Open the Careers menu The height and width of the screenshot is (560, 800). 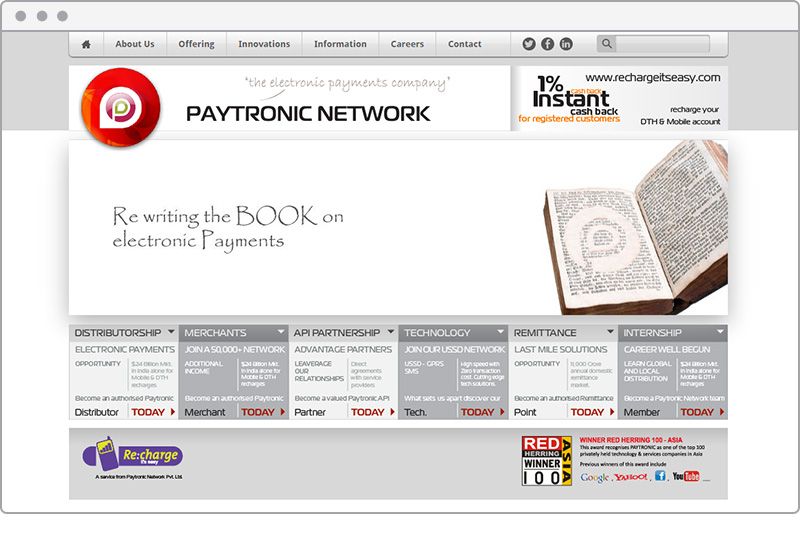tap(407, 44)
